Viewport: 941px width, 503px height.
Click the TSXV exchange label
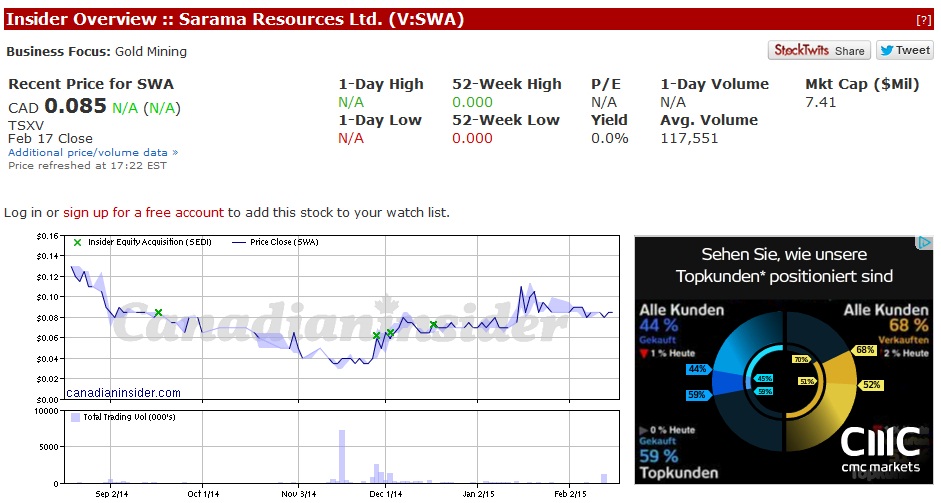tap(26, 126)
